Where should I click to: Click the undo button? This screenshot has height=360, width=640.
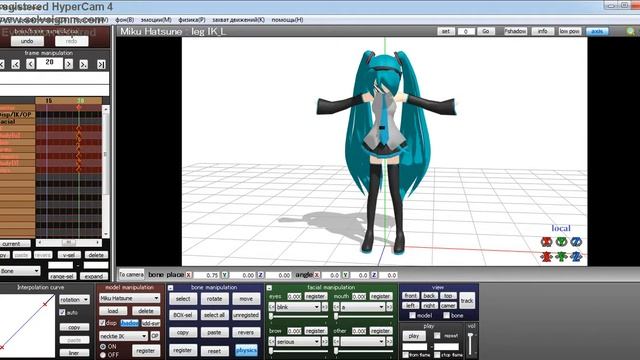[x=27, y=41]
